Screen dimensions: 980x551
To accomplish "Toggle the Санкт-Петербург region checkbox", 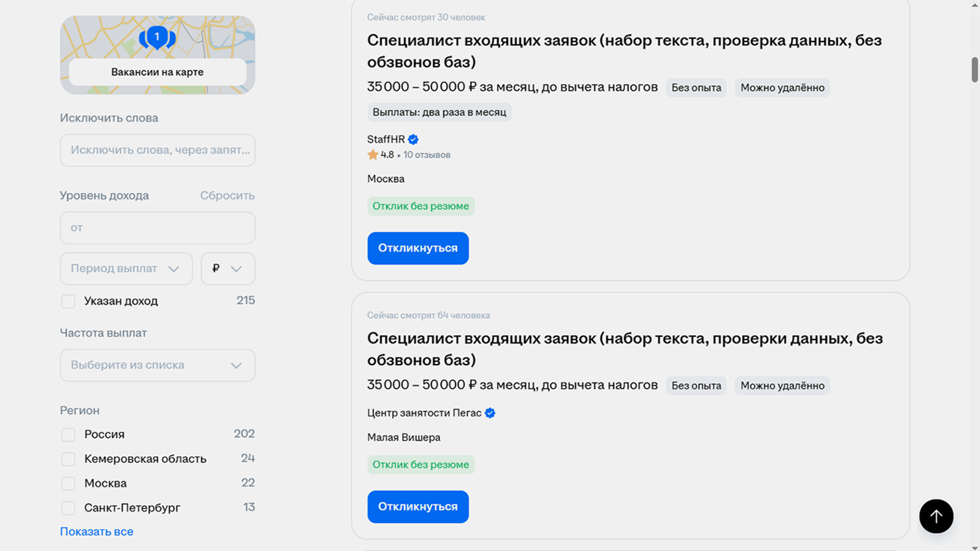I will (68, 508).
